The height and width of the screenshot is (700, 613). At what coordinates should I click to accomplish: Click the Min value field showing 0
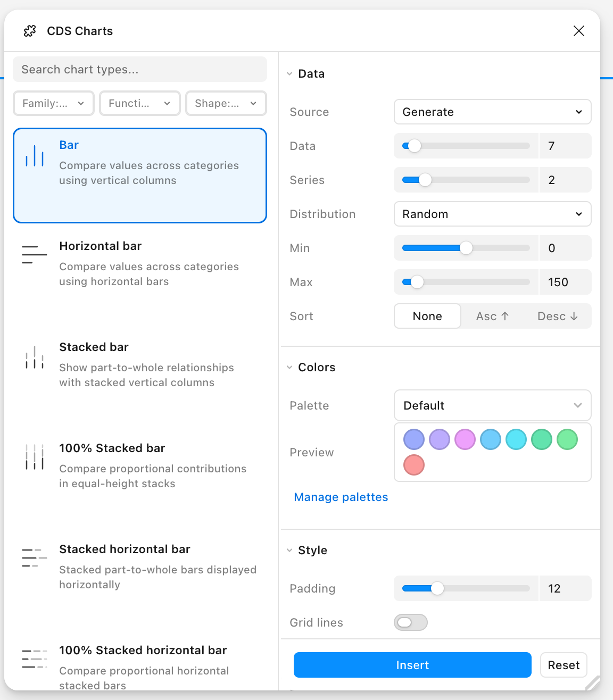coord(566,248)
